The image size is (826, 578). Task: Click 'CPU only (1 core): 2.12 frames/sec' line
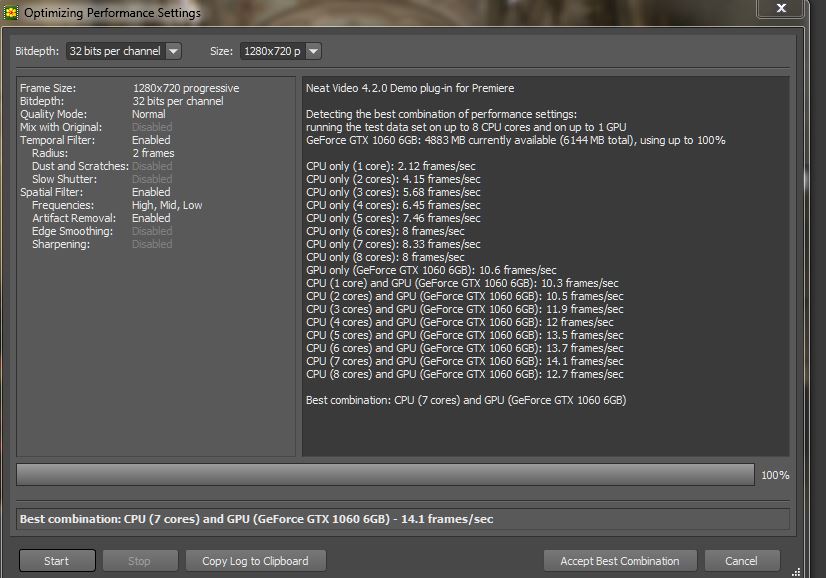pos(390,166)
